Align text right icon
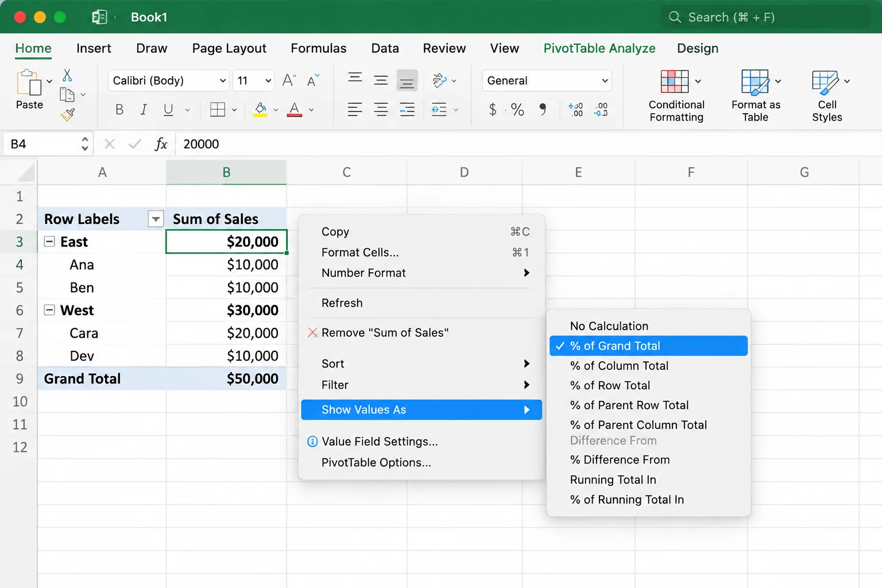This screenshot has height=588, width=882. click(407, 109)
